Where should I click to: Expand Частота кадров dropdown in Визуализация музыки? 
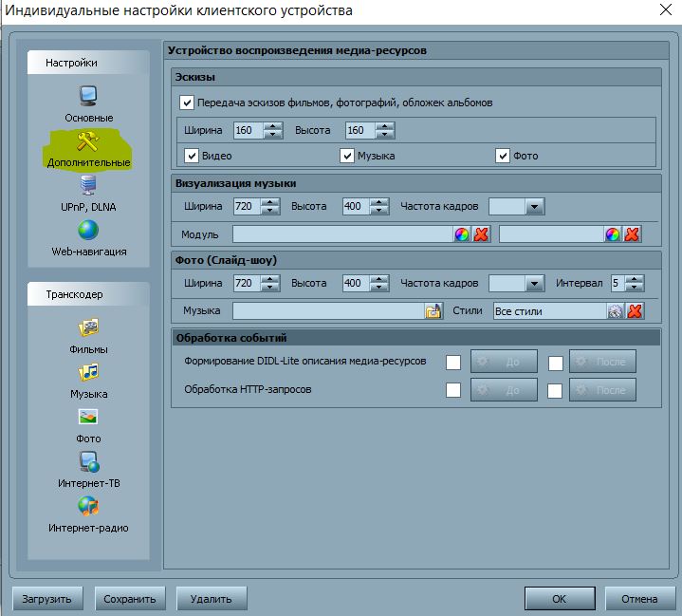pos(535,207)
